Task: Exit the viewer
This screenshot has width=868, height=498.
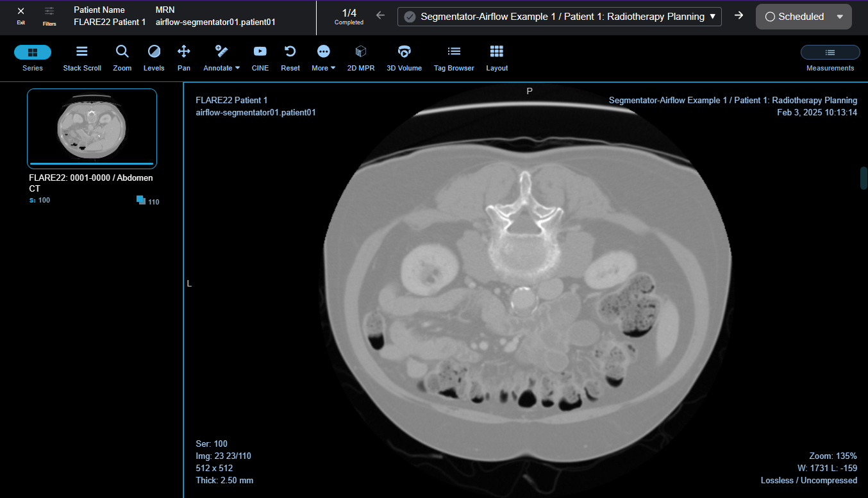Action: click(21, 15)
